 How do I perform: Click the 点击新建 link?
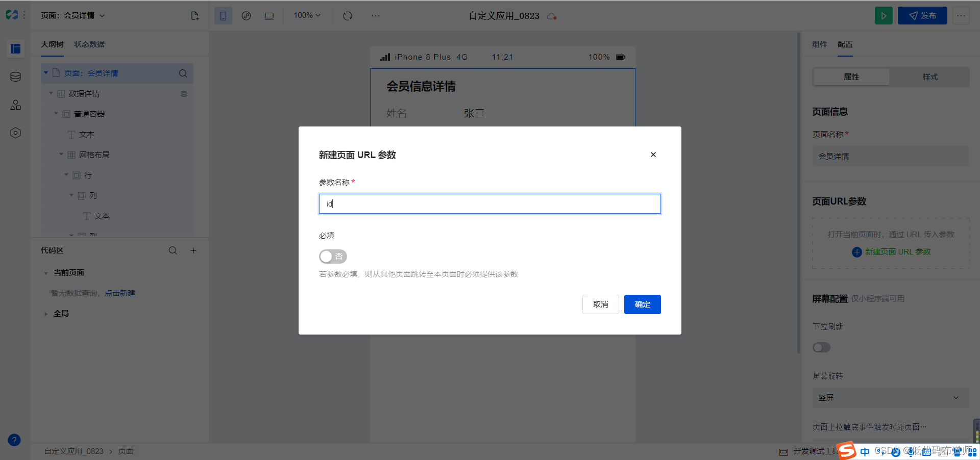pos(120,293)
